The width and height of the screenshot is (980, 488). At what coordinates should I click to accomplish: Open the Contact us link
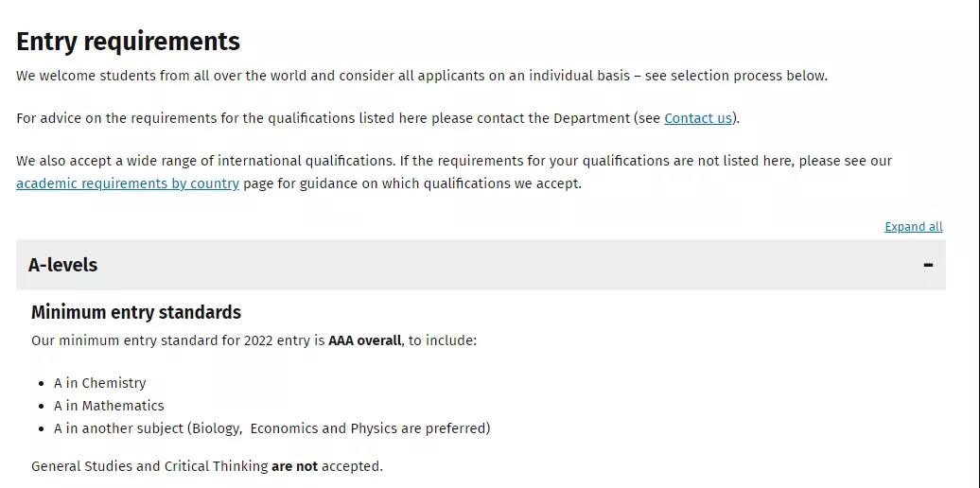(698, 118)
